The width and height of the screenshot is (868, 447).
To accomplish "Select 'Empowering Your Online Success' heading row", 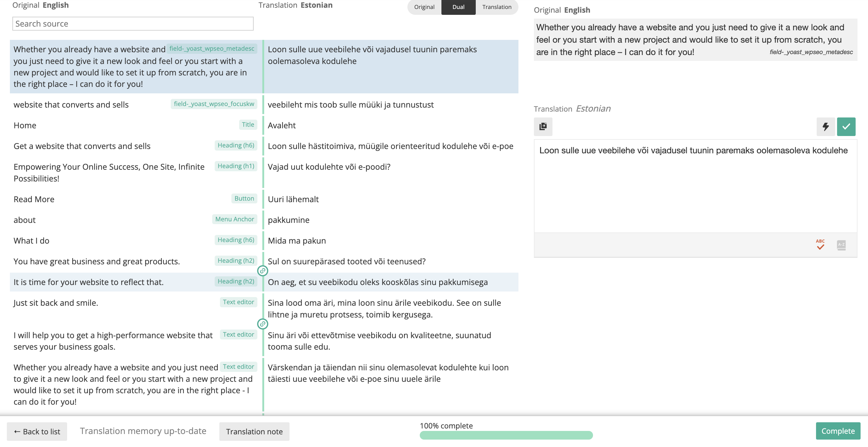I will [x=136, y=172].
